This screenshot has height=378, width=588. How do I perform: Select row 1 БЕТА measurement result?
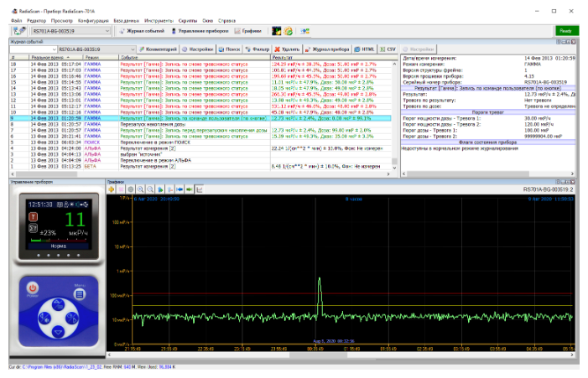pyautogui.click(x=200, y=166)
